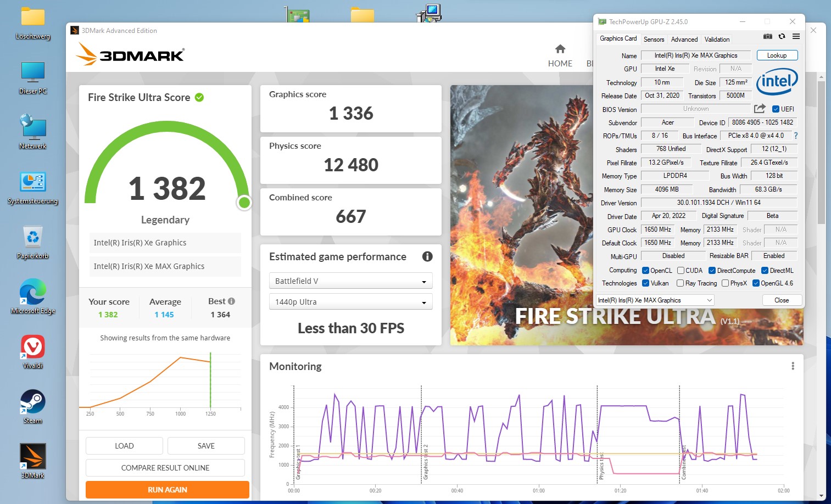Click the green marker on the score chart
Image resolution: width=831 pixels, height=504 pixels.
click(x=210, y=380)
